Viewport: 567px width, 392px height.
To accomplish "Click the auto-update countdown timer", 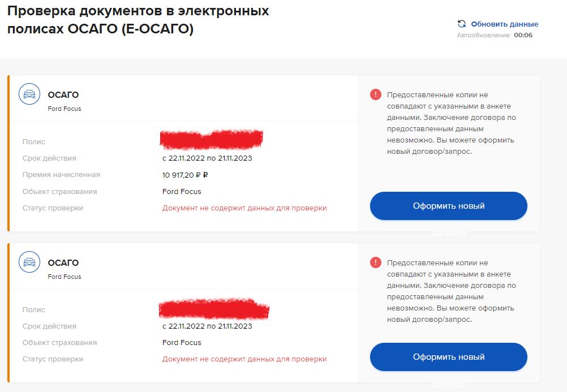I will [523, 35].
